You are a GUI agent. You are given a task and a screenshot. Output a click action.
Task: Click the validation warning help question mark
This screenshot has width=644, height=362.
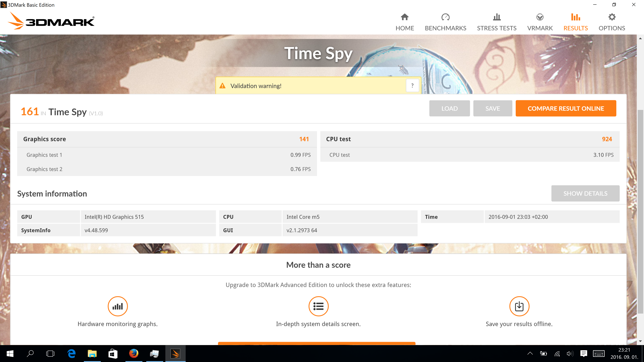pos(412,86)
